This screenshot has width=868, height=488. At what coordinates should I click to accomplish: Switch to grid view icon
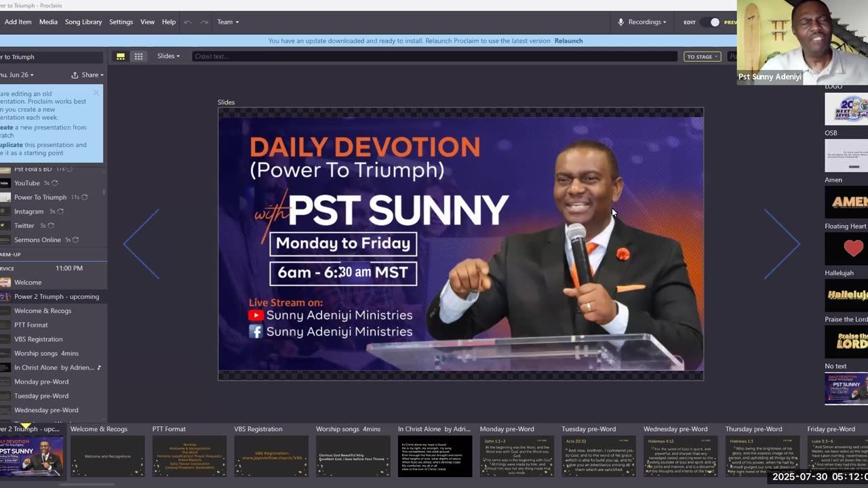138,56
